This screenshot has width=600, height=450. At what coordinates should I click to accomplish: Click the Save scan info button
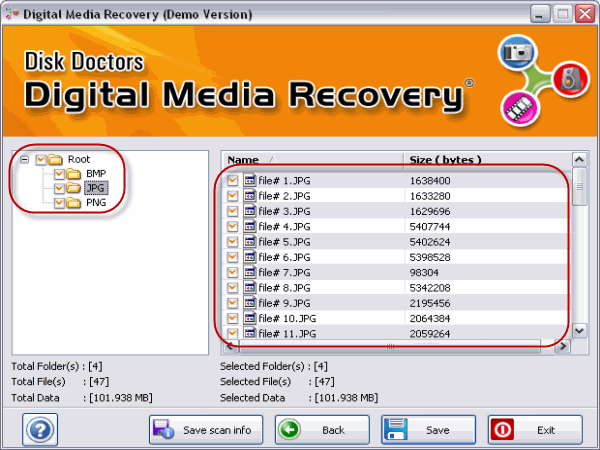[206, 430]
